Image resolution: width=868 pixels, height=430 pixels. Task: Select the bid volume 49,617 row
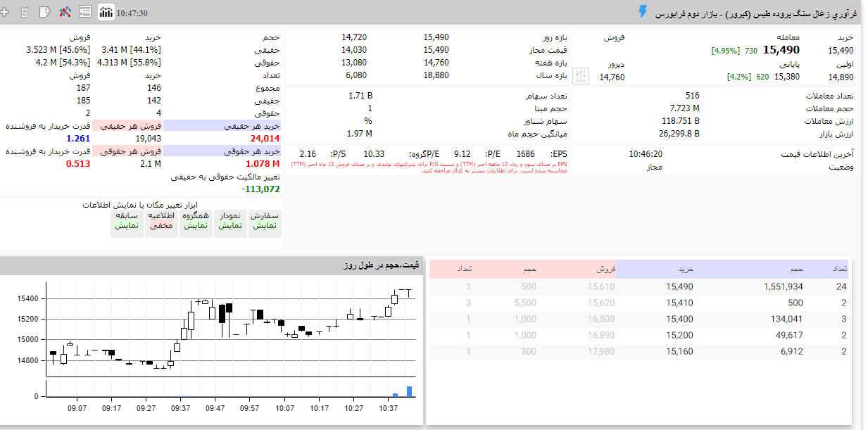639,335
